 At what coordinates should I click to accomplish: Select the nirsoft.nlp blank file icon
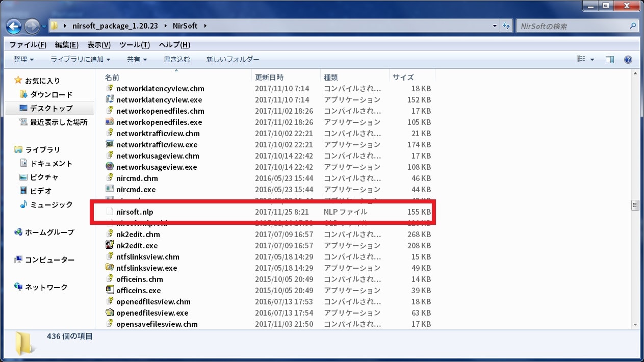coord(110,212)
